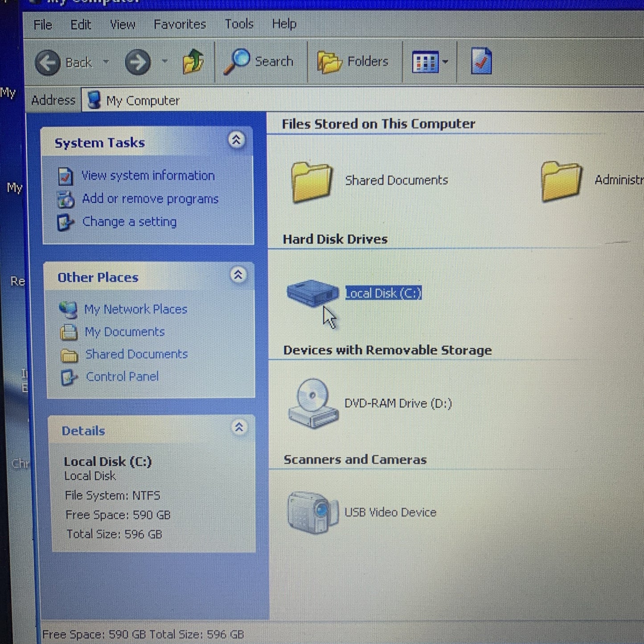Go up one folder level

(193, 62)
